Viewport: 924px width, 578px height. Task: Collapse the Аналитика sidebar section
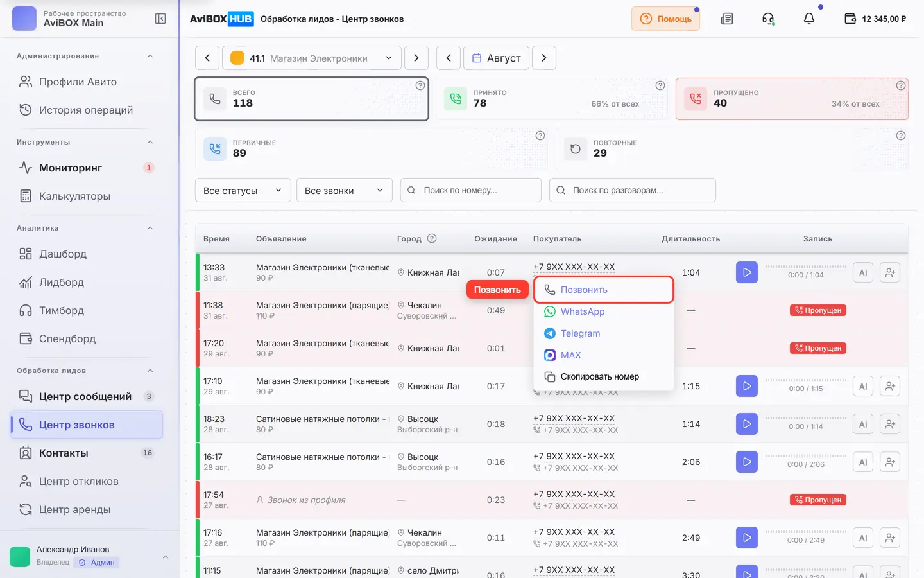pos(150,228)
